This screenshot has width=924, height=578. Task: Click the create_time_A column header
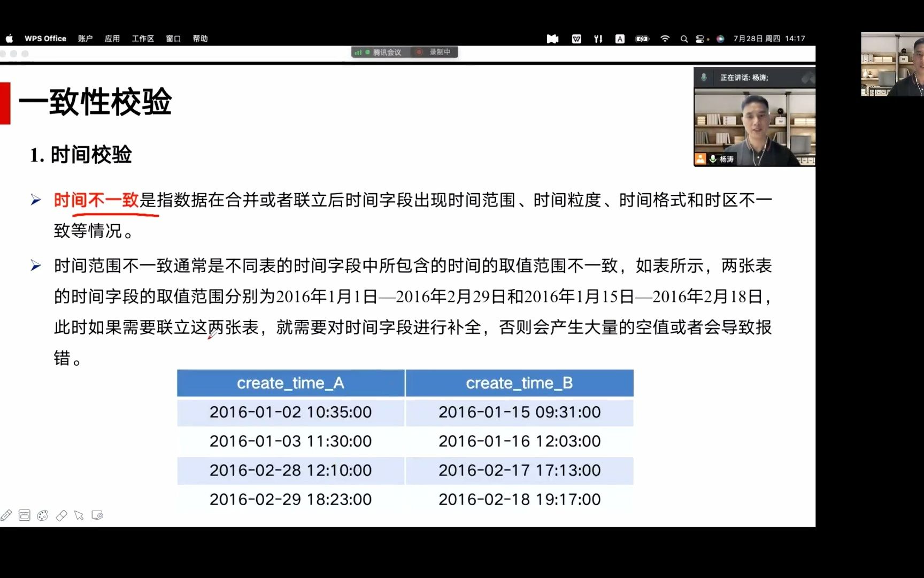[290, 383]
